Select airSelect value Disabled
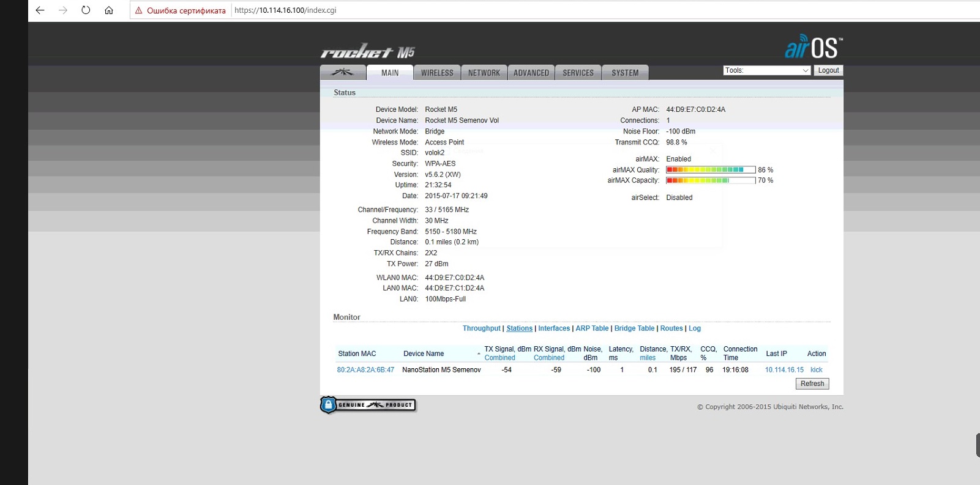The height and width of the screenshot is (485, 980). point(679,198)
